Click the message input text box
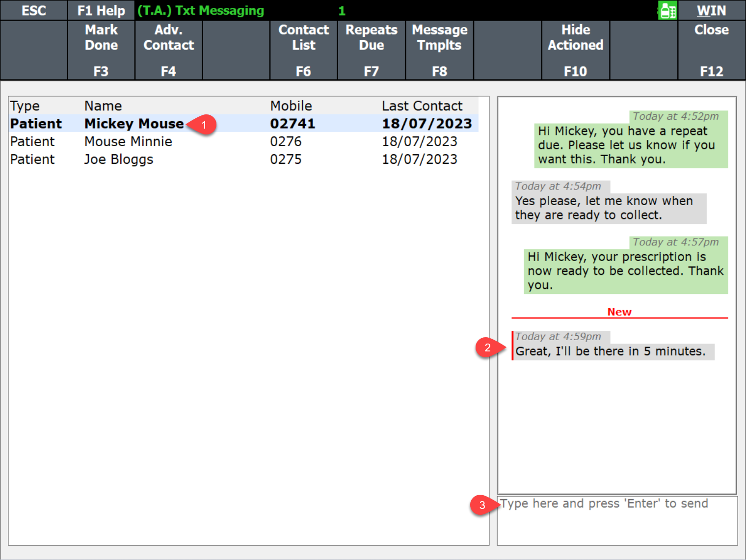Screen dimensions: 746x560 point(617,520)
